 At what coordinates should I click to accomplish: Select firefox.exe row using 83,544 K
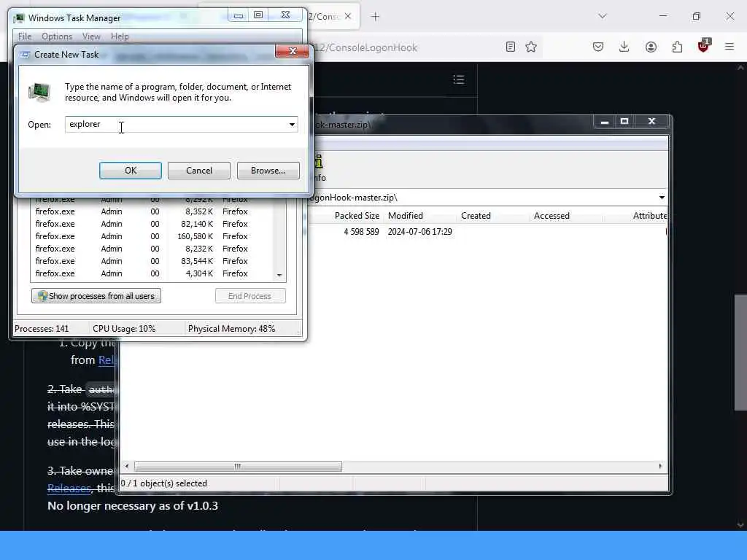(x=152, y=261)
